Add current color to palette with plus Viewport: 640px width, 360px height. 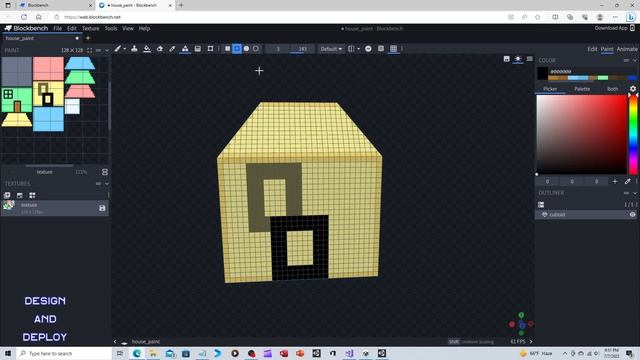(x=615, y=181)
